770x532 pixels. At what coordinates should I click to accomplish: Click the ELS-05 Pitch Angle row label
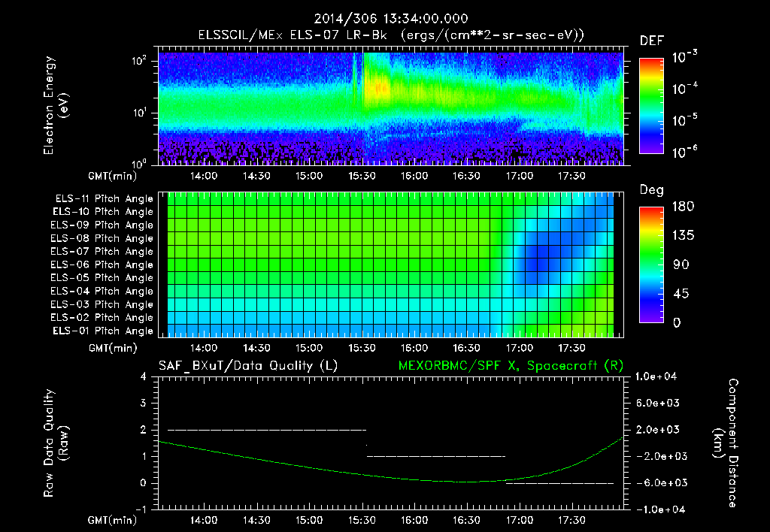click(x=102, y=278)
